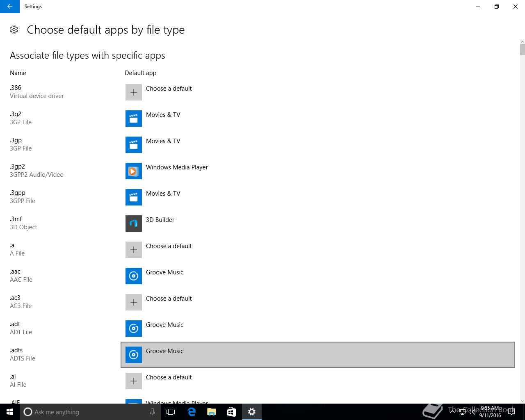The image size is (525, 420).
Task: Click the plus icon for .ac3 file type
Action: pos(134,302)
